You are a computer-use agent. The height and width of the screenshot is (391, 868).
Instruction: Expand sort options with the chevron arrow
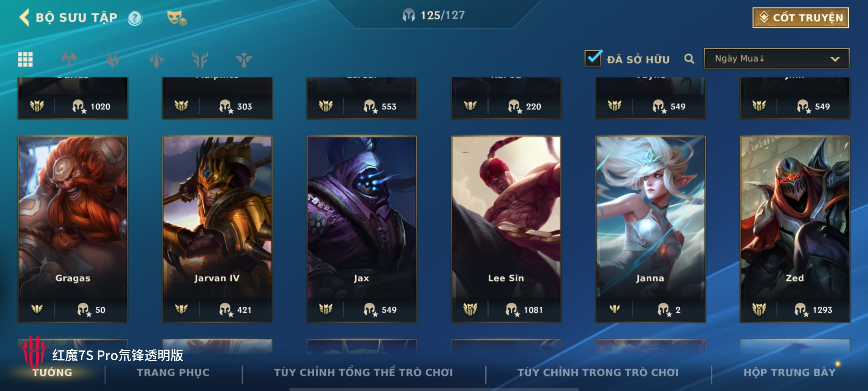[x=835, y=59]
